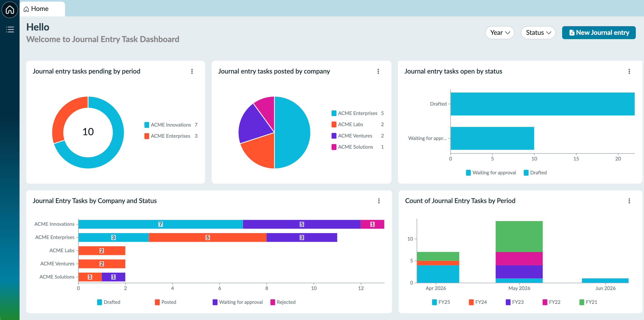
Task: Toggle Drafted legend in Company and Status chart
Action: point(109,302)
